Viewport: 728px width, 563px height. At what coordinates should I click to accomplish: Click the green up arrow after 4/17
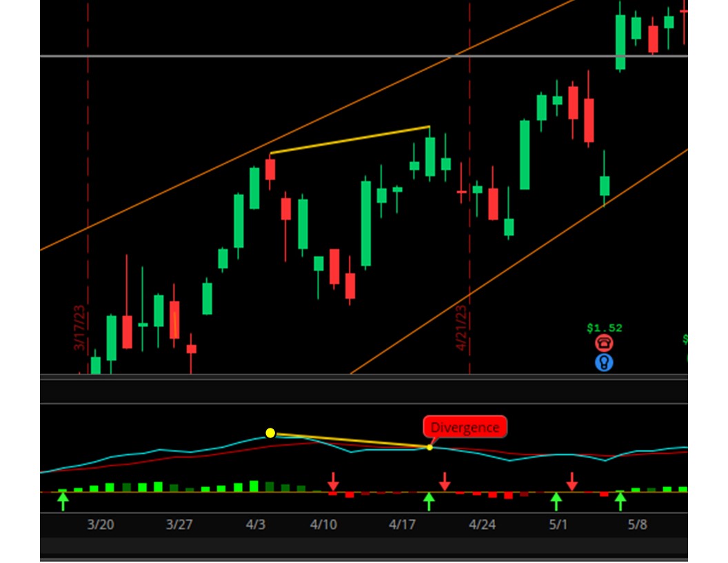[x=429, y=502]
